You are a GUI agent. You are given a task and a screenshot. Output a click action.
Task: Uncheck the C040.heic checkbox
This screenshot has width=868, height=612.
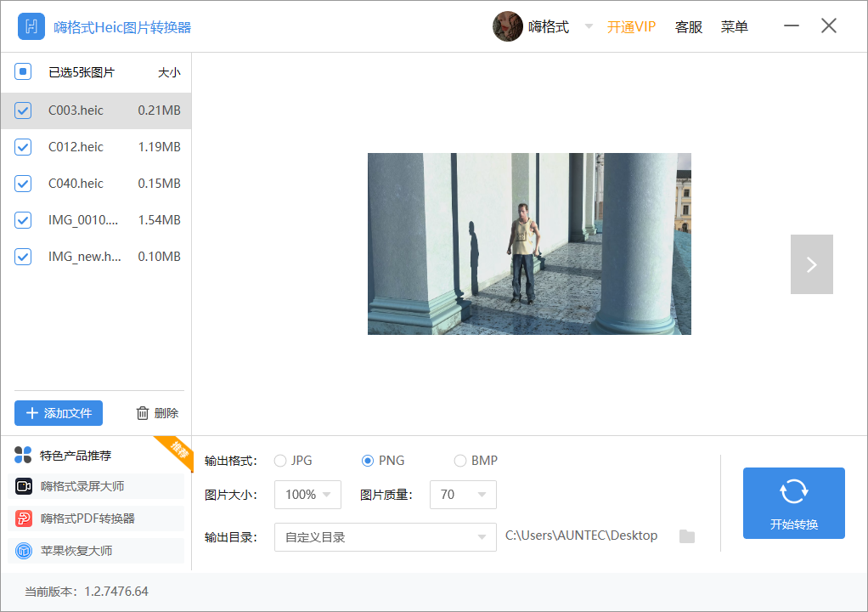point(24,184)
